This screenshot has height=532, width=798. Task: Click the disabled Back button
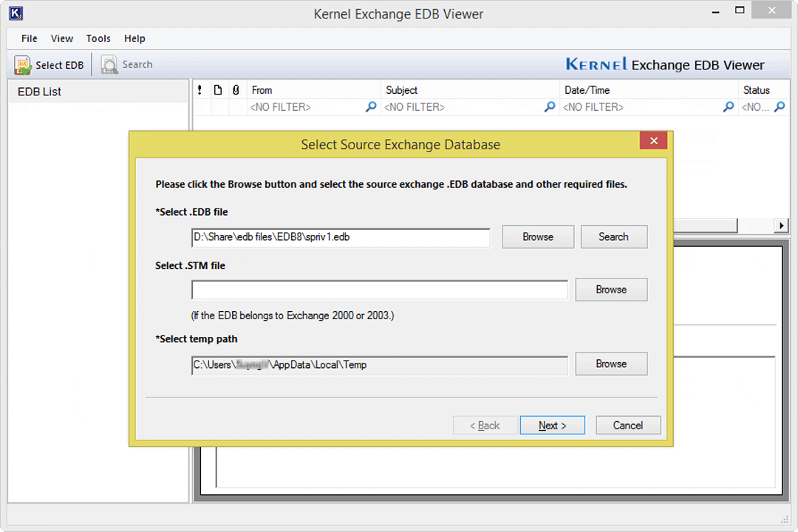[x=485, y=425]
